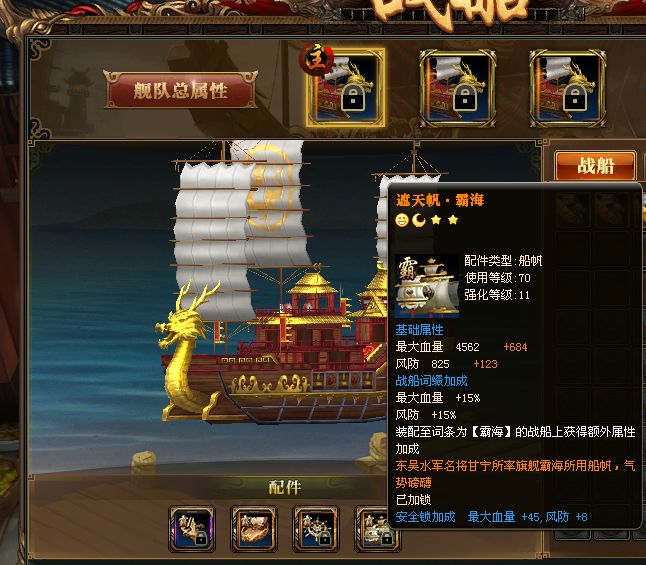Open the 舰队总属性 fleet attributes button
Image resolution: width=646 pixels, height=565 pixels.
(180, 90)
